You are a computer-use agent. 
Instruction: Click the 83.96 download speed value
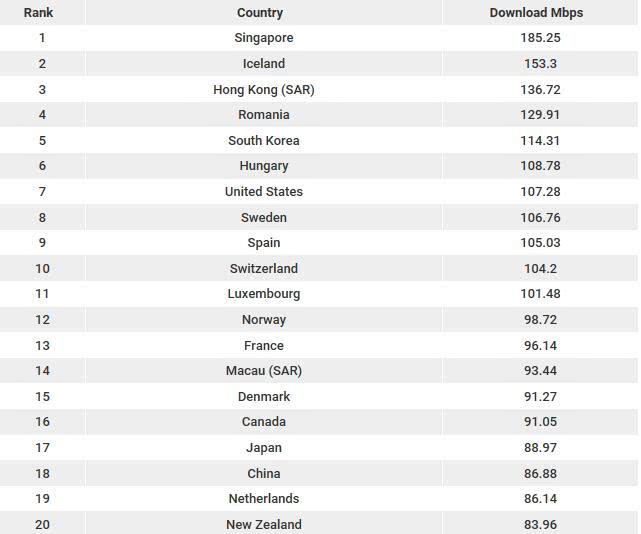(x=540, y=524)
